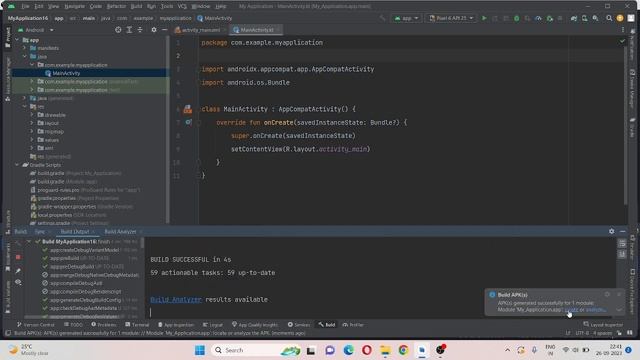The image size is (640, 360).
Task: Open the Layout Inspector tool window
Action: (x=603, y=324)
